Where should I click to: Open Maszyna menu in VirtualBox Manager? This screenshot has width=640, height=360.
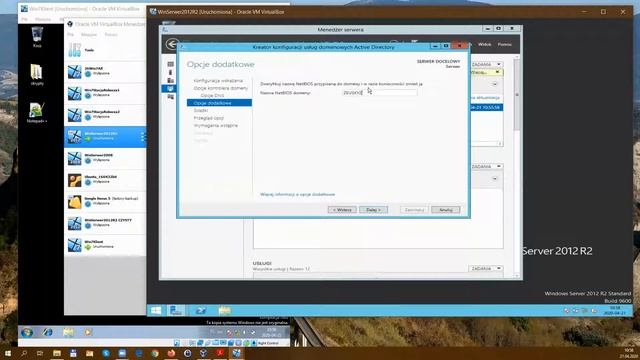(x=89, y=35)
